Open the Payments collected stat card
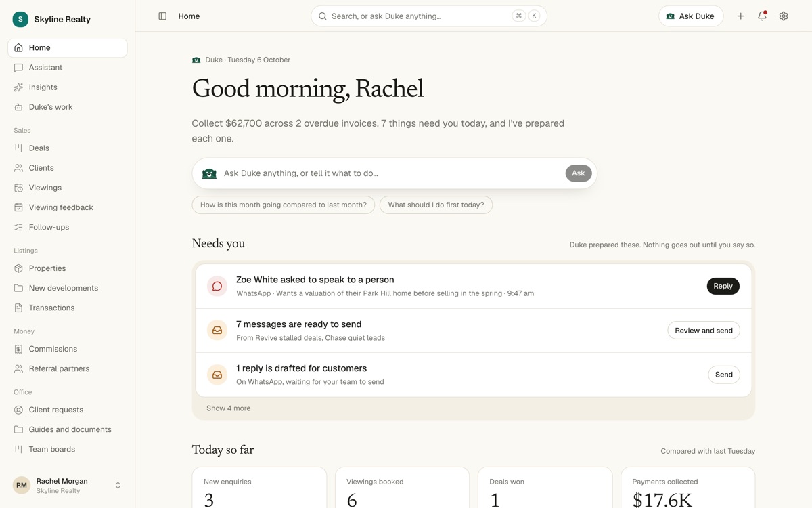This screenshot has width=812, height=508. [687, 488]
